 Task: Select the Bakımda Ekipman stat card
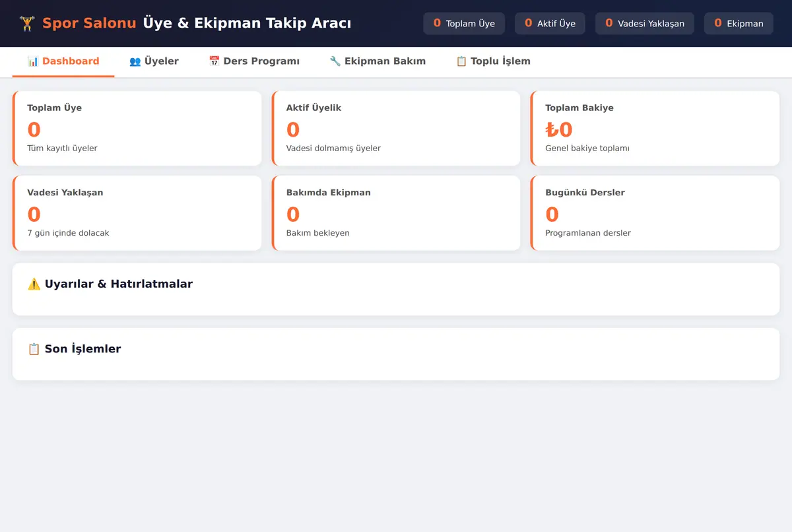click(x=396, y=213)
